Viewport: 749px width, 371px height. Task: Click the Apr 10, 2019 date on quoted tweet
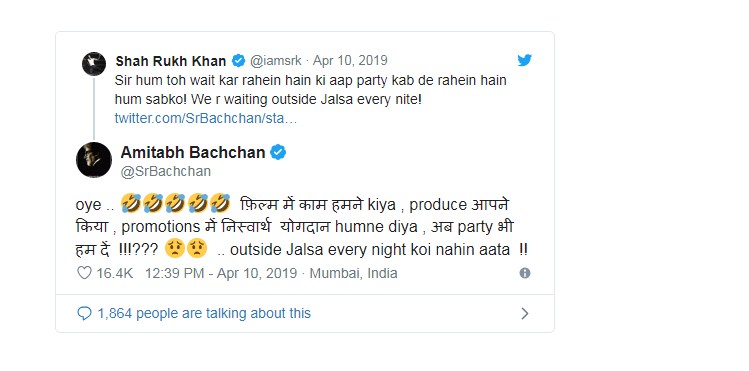pos(350,61)
